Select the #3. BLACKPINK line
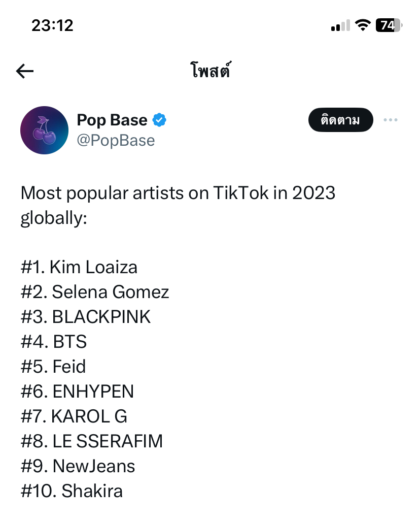This screenshot has height=521, width=420. pos(86,317)
